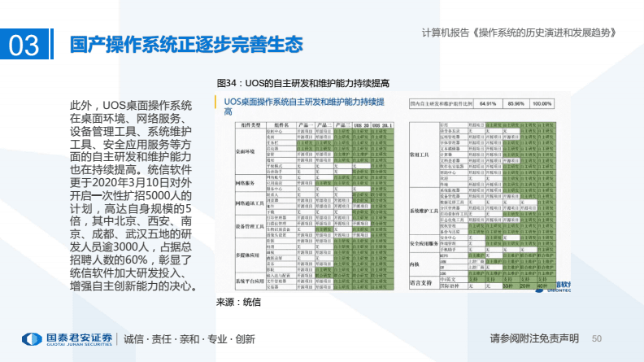Click the 国泰君安证券 company name
Image resolution: width=644 pixels, height=362 pixels.
pos(79,338)
